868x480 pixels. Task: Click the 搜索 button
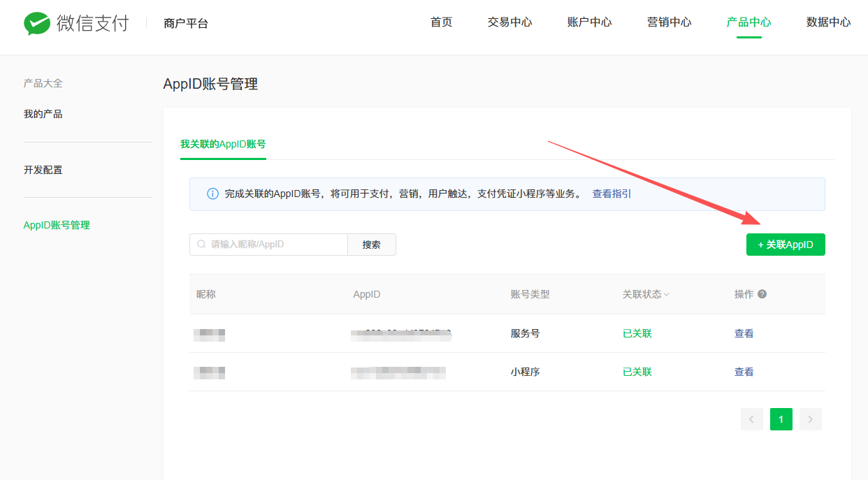[372, 245]
